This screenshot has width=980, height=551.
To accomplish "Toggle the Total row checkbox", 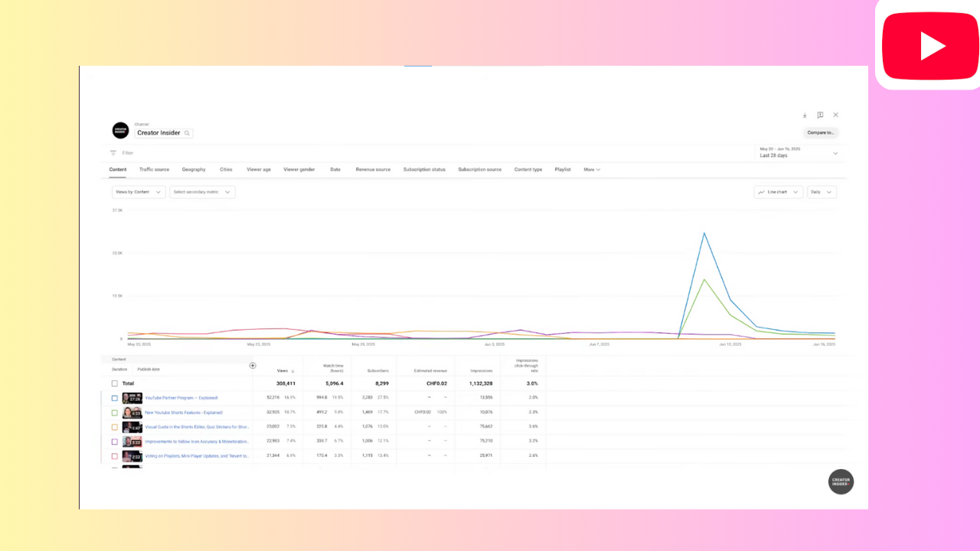I will (115, 383).
